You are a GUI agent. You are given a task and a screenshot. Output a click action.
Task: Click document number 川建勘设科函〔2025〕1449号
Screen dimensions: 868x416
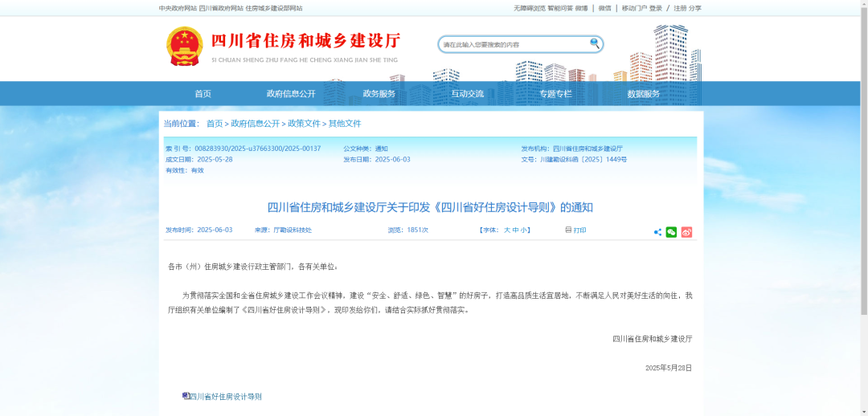[583, 159]
